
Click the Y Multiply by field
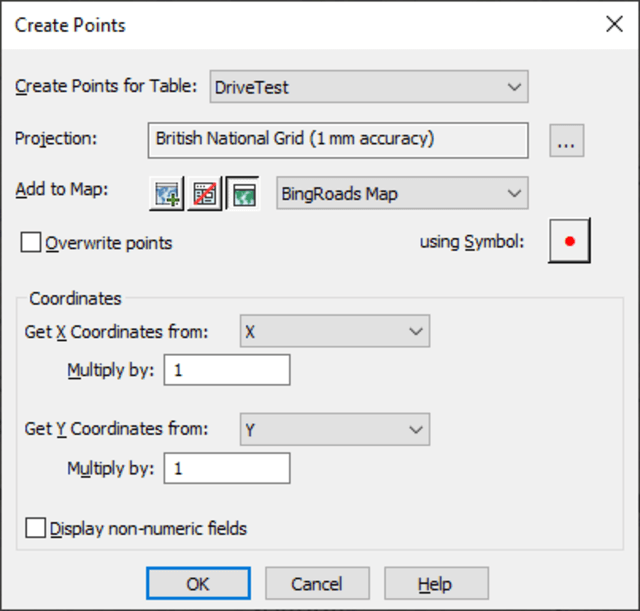(x=227, y=468)
